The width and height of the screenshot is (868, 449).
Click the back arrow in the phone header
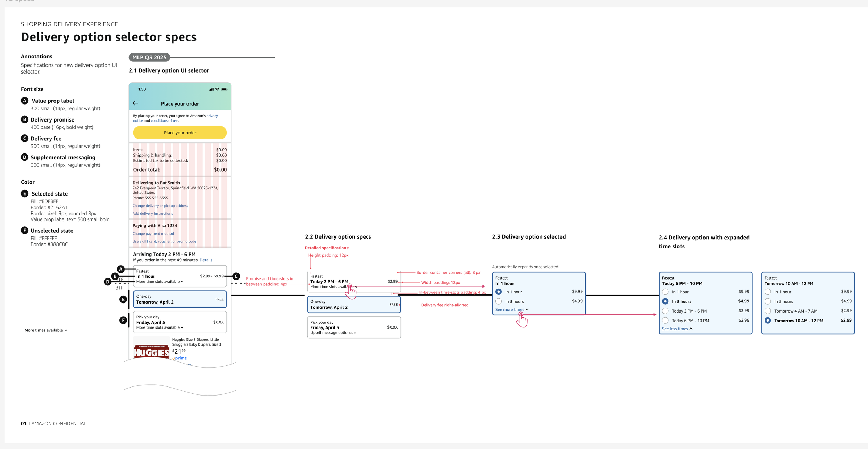[x=135, y=103]
